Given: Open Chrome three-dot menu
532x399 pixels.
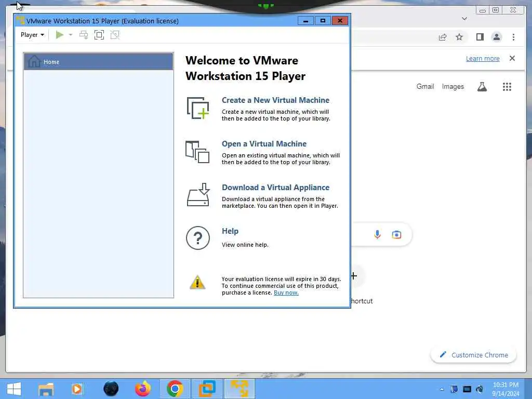Looking at the screenshot, I should (513, 37).
